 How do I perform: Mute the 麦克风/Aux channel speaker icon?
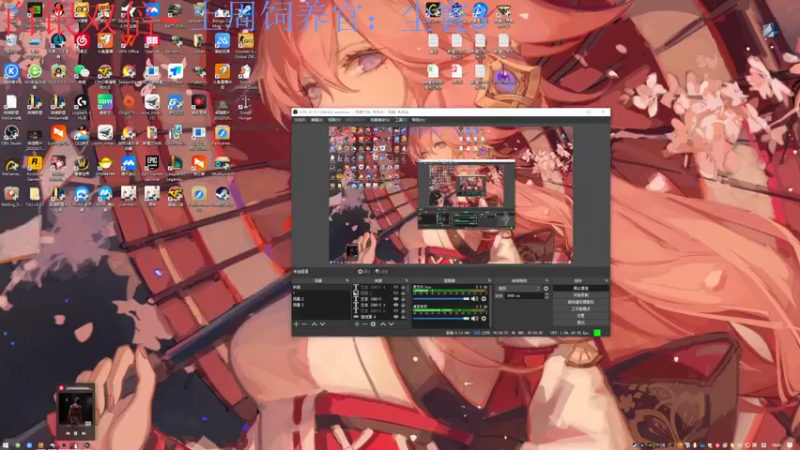[x=474, y=299]
